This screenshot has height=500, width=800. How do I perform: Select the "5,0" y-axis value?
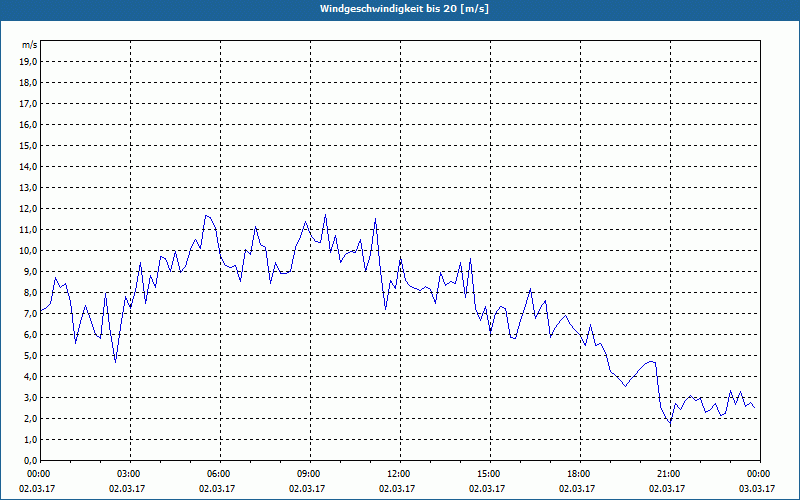click(x=30, y=356)
